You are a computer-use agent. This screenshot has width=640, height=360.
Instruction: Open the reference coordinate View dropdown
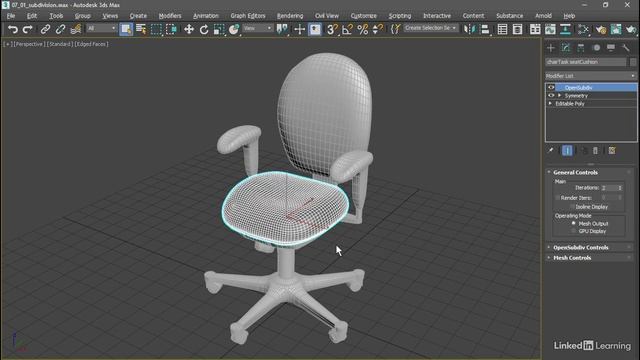(x=258, y=28)
